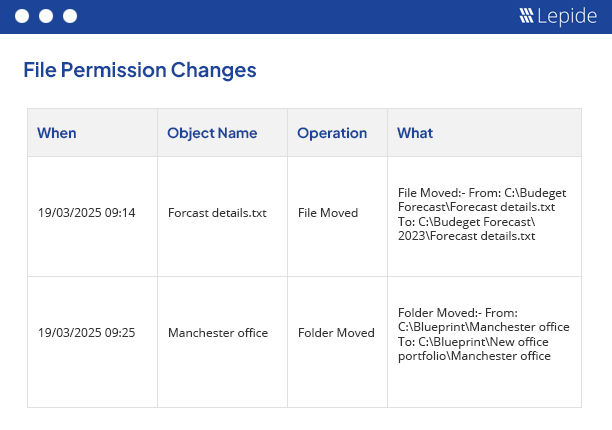612x430 pixels.
Task: Click the File Permission Changes title
Action: 140,70
